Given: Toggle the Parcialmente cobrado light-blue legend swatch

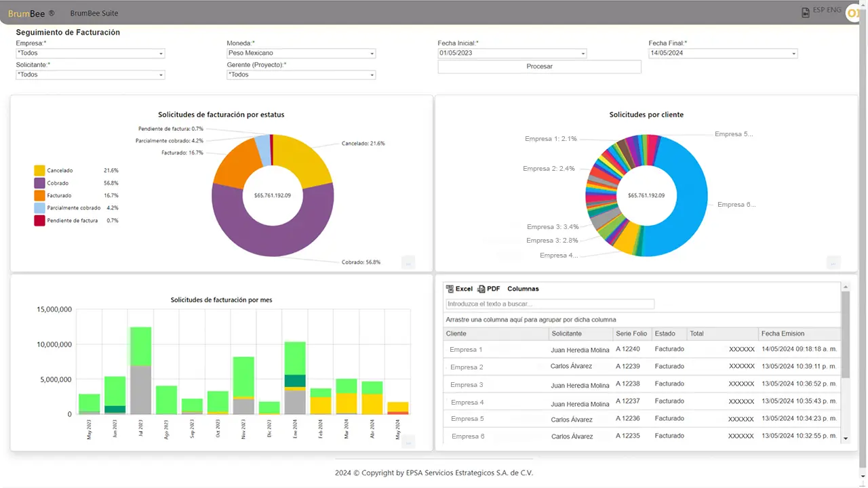Looking at the screenshot, I should [39, 208].
